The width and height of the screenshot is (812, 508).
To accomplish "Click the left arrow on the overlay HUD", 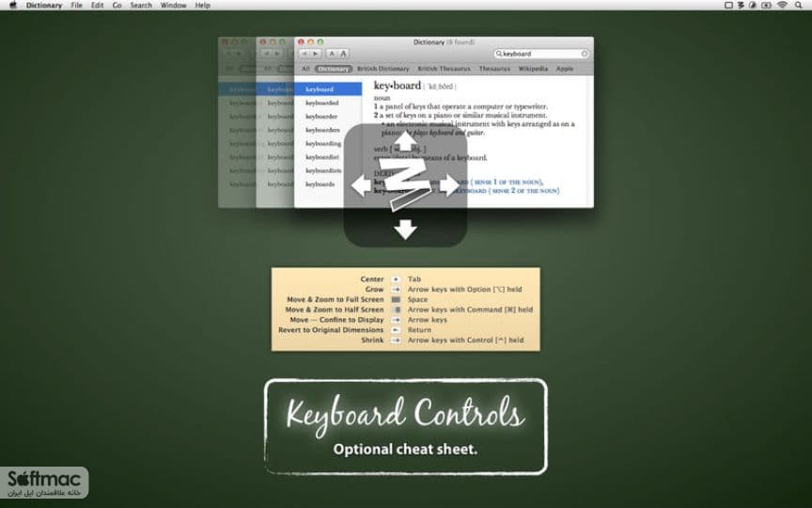I will click(361, 185).
